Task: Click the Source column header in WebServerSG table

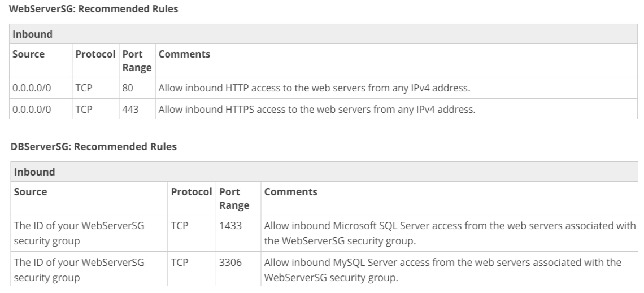Action: pyautogui.click(x=28, y=54)
